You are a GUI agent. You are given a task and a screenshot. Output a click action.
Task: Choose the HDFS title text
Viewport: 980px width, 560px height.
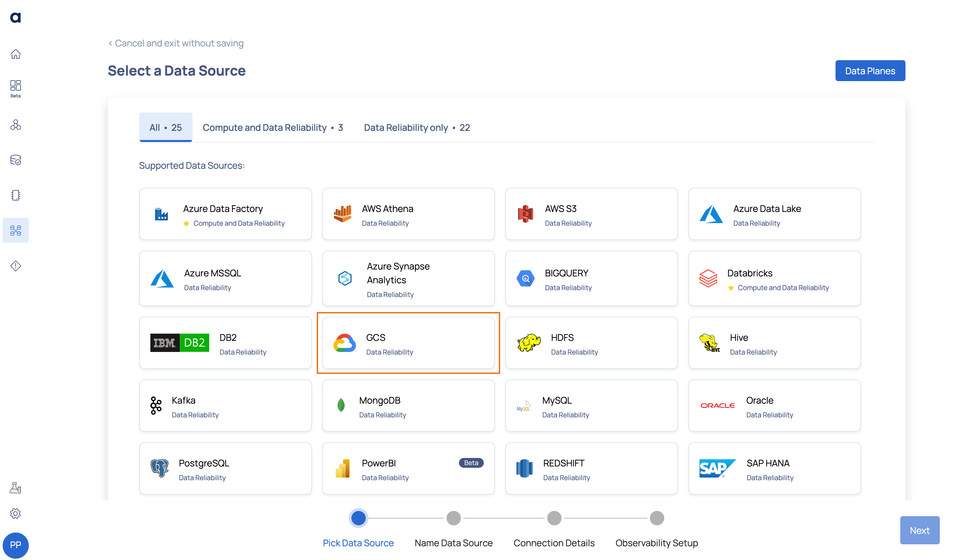(x=562, y=337)
